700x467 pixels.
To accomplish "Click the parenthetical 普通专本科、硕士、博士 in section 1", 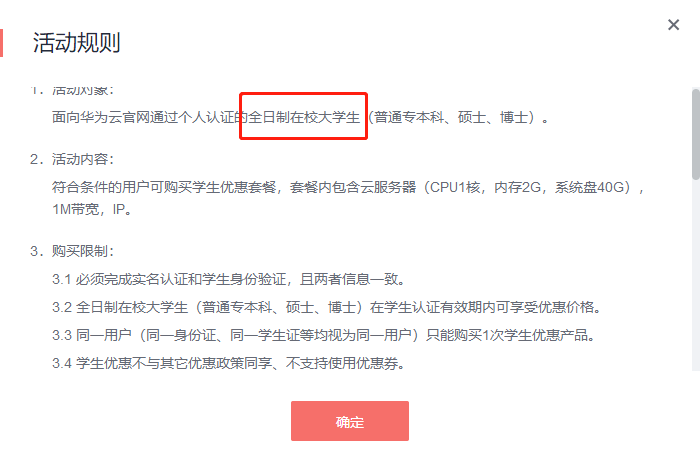I will 451,117.
